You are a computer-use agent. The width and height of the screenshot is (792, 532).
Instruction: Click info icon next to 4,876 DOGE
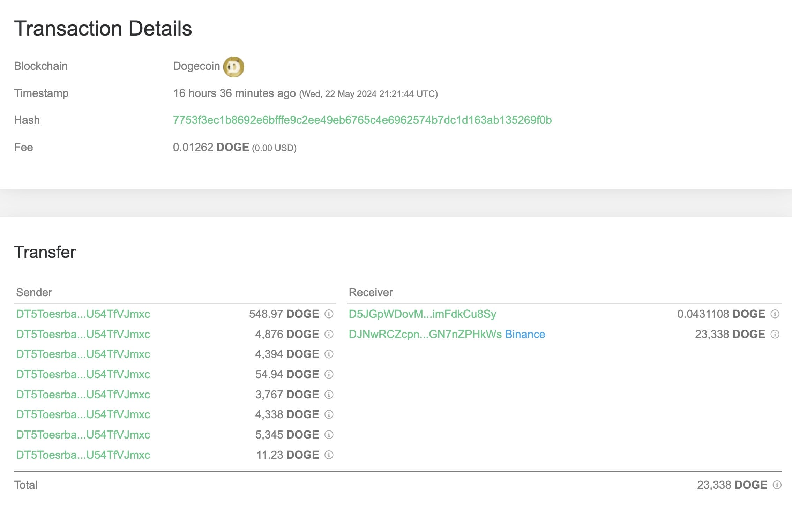pyautogui.click(x=329, y=334)
